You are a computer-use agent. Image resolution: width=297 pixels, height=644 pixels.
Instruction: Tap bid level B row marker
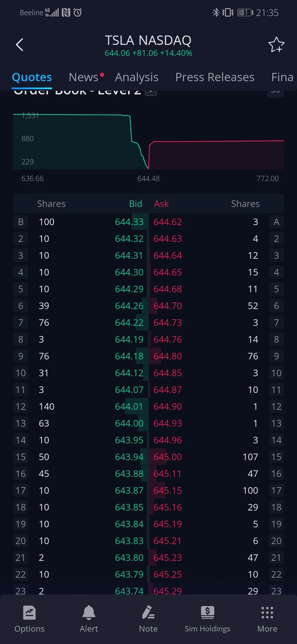[21, 222]
